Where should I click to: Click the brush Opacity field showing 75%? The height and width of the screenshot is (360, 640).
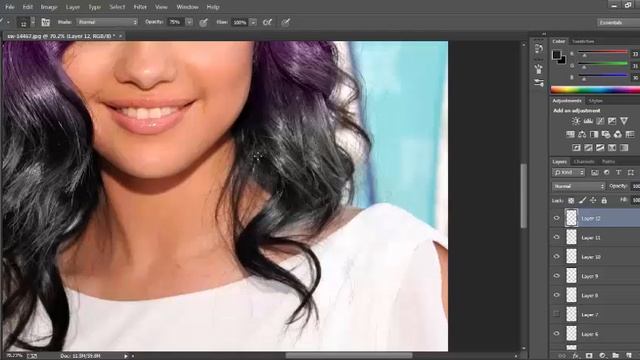click(x=175, y=22)
